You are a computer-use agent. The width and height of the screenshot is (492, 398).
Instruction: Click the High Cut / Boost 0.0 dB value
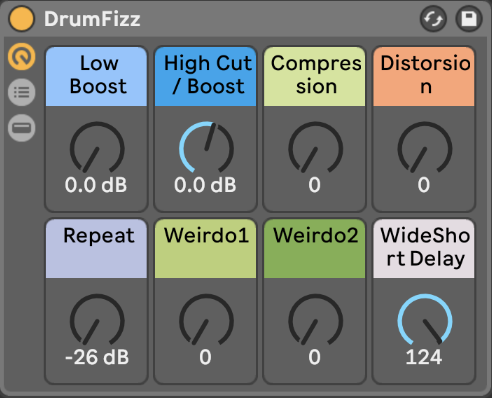tap(205, 185)
